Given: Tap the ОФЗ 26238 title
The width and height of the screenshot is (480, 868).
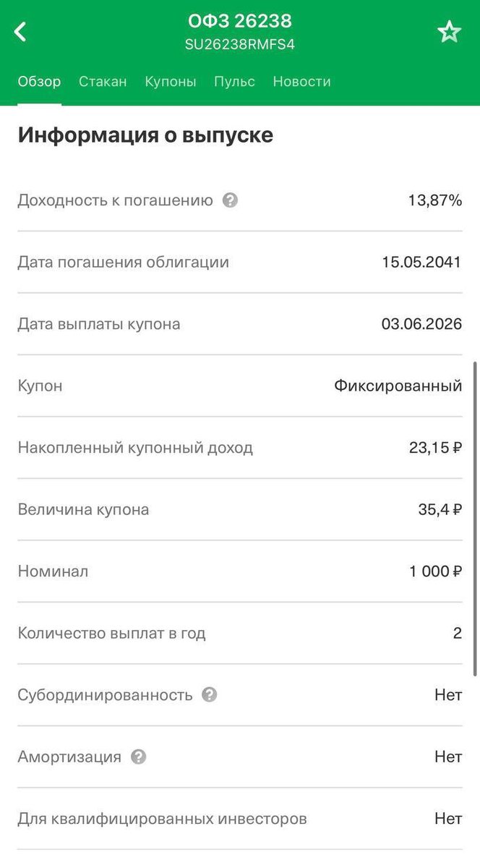Looking at the screenshot, I should click(240, 21).
